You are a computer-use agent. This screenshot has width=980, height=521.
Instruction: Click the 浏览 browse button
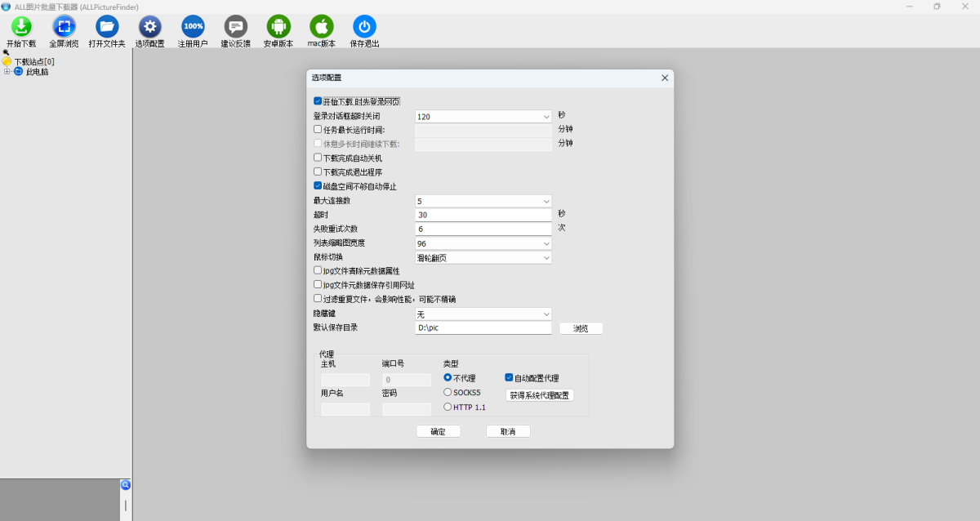(581, 328)
